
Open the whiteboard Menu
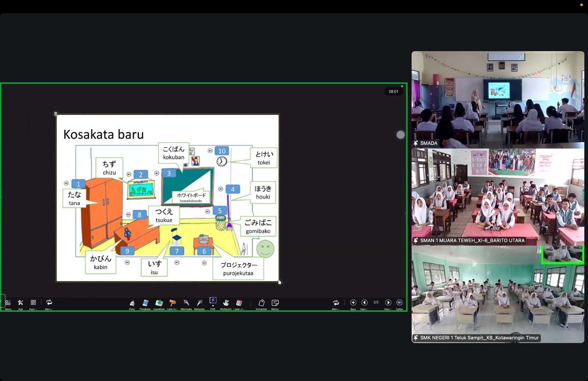(x=8, y=303)
